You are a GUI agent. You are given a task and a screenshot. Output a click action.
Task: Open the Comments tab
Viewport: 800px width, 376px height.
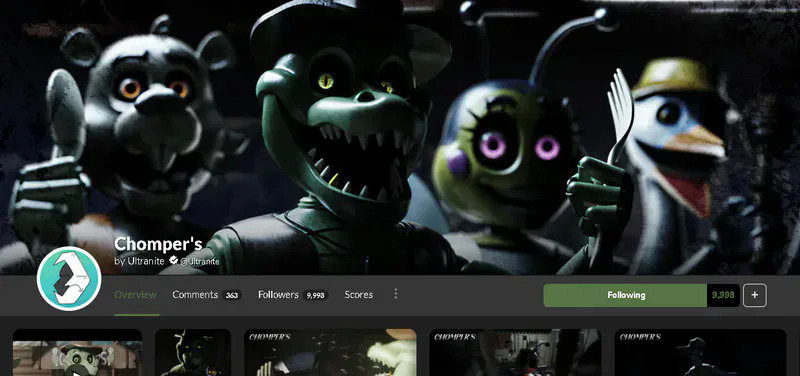[x=195, y=294]
